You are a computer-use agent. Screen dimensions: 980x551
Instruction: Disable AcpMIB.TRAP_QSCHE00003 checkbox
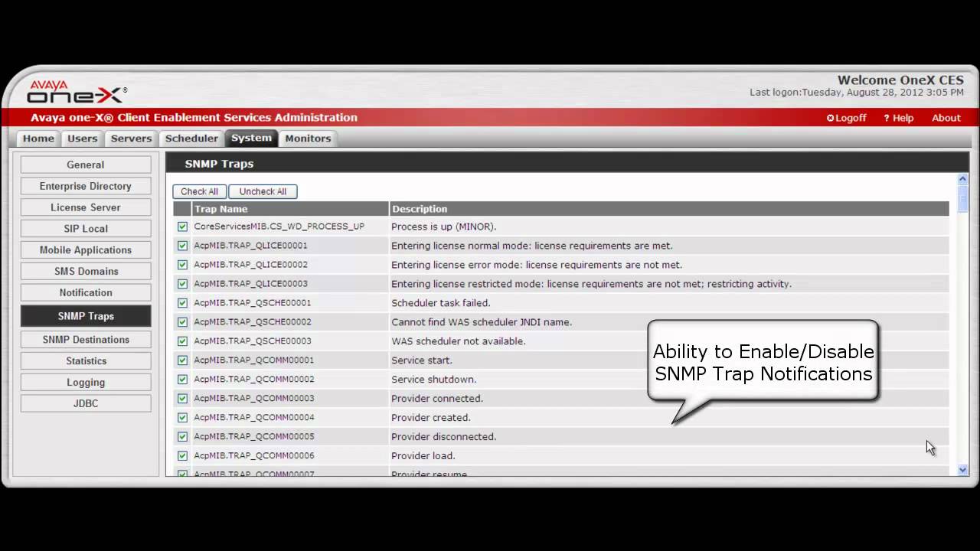182,341
